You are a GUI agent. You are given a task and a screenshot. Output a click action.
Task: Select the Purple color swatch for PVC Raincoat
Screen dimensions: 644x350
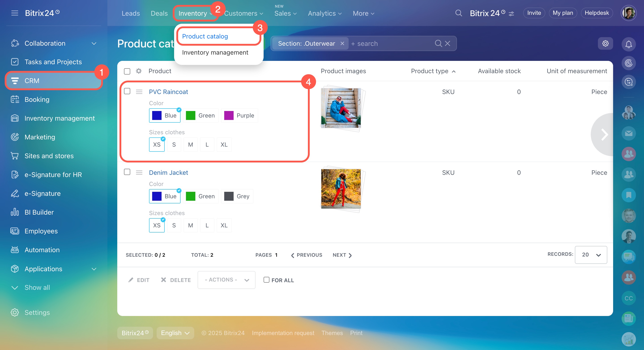239,115
